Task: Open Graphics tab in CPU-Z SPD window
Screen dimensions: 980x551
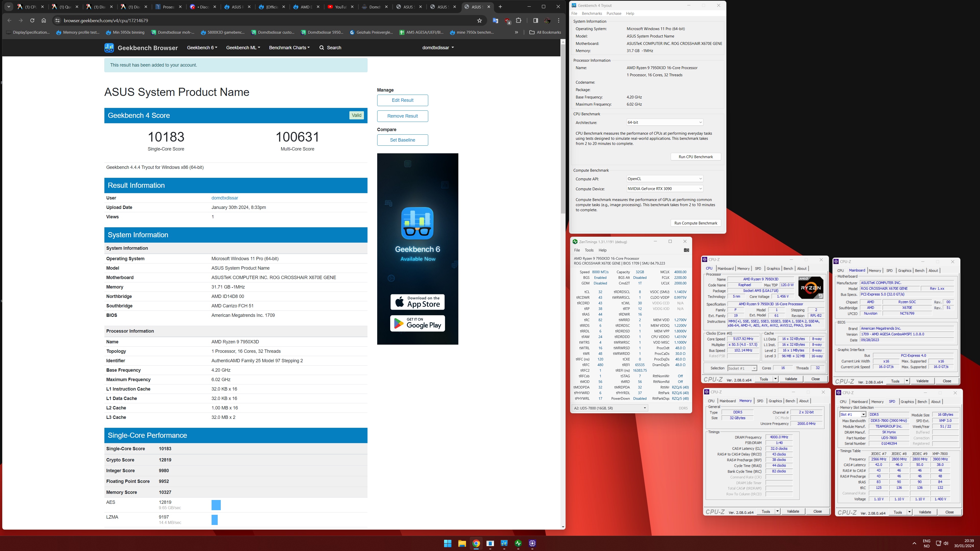Action: point(907,402)
